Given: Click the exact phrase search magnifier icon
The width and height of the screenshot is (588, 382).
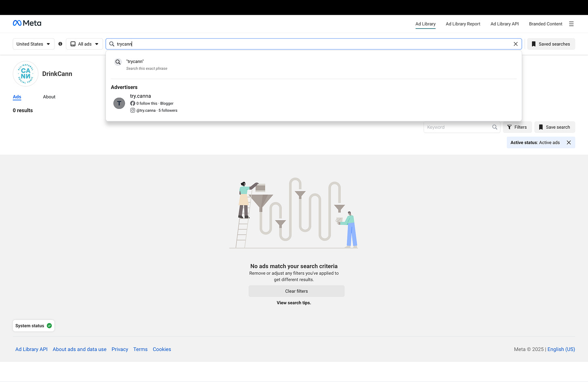Looking at the screenshot, I should click(118, 62).
